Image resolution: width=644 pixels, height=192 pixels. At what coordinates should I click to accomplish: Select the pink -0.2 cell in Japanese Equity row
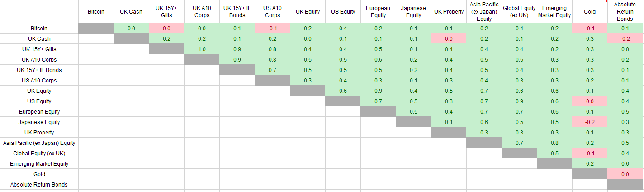pos(589,122)
